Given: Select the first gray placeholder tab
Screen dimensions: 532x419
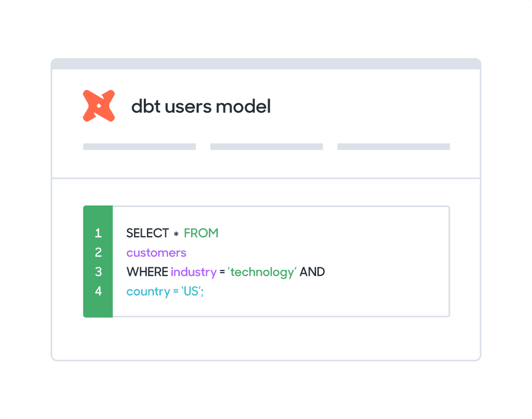Looking at the screenshot, I should click(x=139, y=146).
